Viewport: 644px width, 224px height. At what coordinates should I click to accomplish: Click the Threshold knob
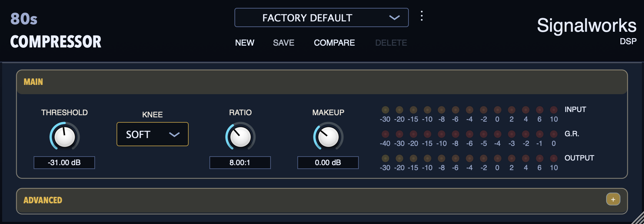click(65, 137)
